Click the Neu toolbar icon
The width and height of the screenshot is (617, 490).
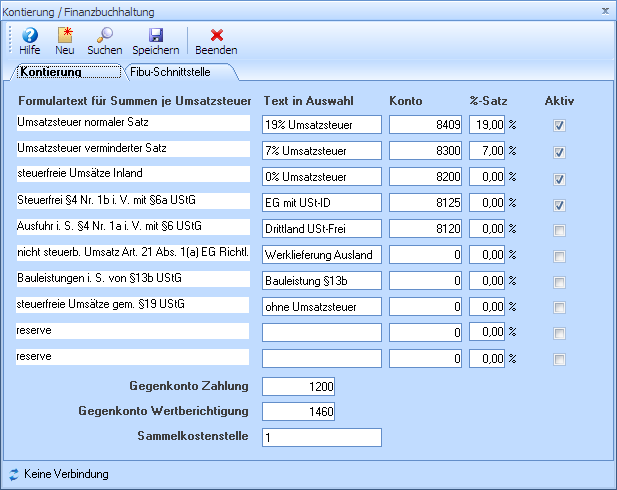pyautogui.click(x=65, y=35)
